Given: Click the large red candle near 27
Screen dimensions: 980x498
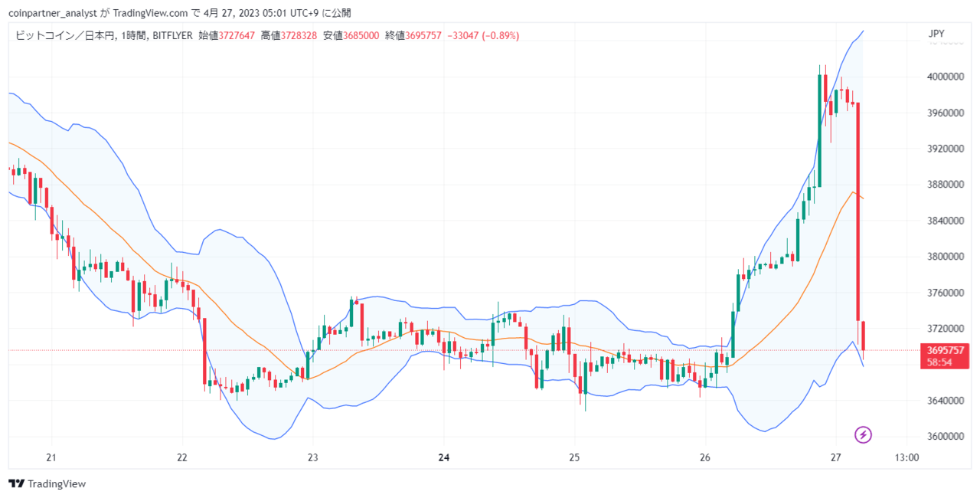Looking at the screenshot, I should tap(858, 211).
